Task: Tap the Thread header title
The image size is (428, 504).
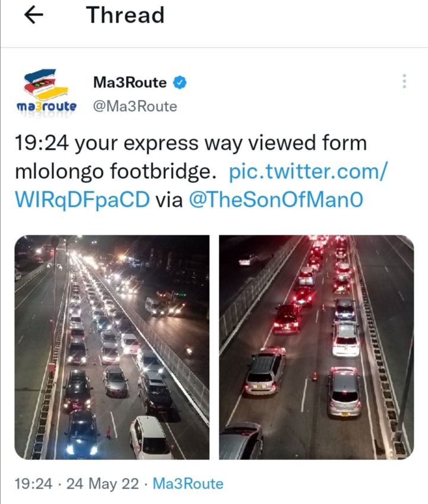Action: click(x=125, y=15)
